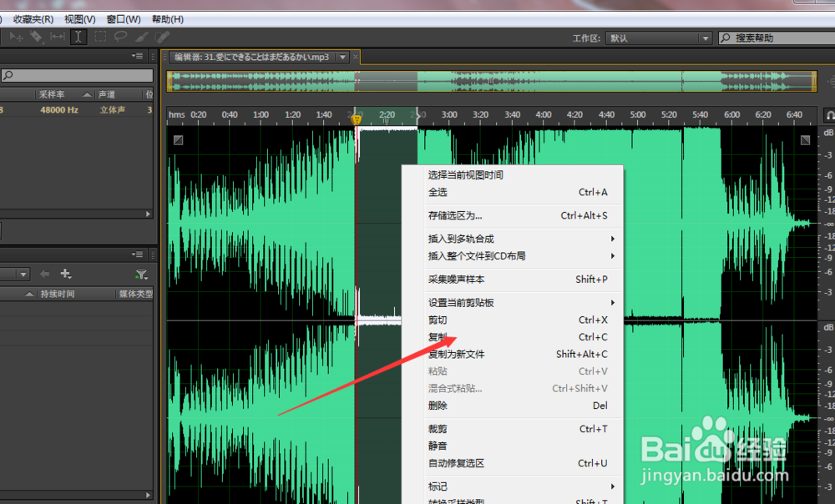Click the yellow playhead marker on the timeline
Image resolution: width=835 pixels, height=504 pixels.
(x=357, y=119)
